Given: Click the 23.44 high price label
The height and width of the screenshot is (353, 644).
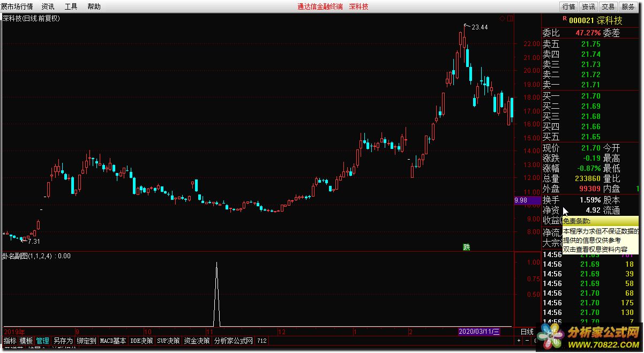Looking at the screenshot, I should tap(480, 27).
